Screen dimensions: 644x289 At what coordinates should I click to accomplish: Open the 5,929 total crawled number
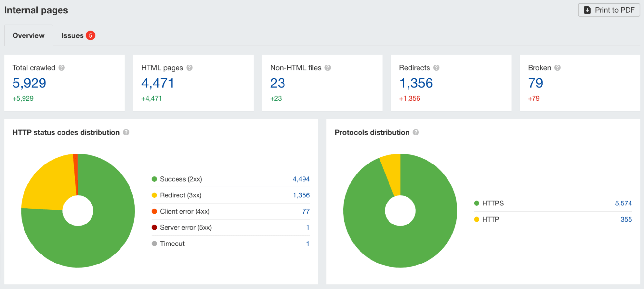coord(29,83)
